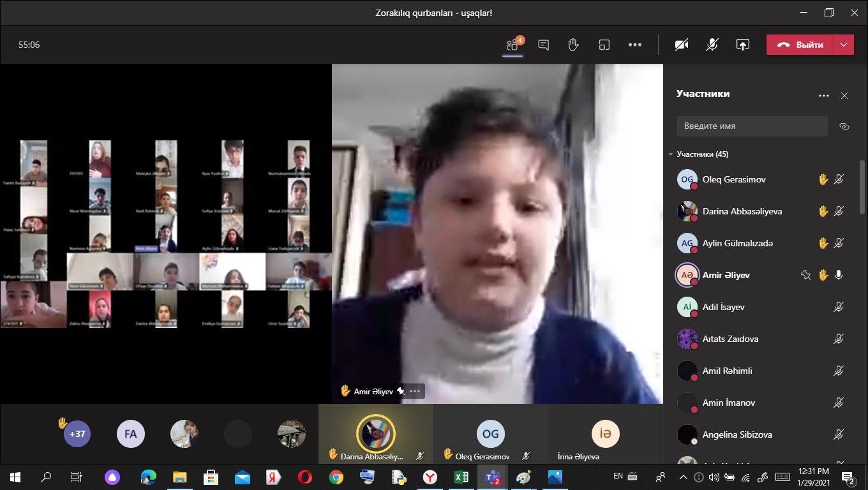Click muted mic icon beside Oleq Gerasimov in list

839,179
